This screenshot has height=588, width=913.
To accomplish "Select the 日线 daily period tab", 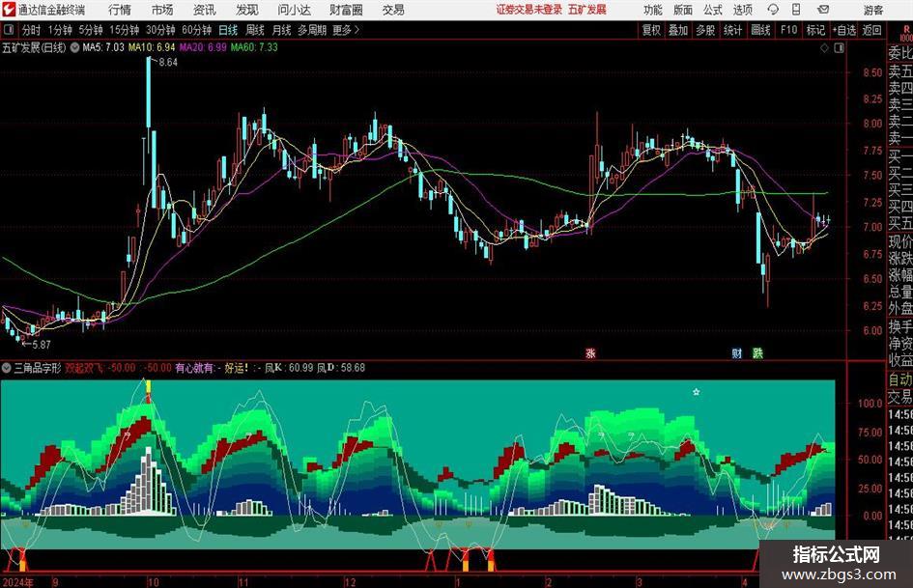I will [x=228, y=30].
